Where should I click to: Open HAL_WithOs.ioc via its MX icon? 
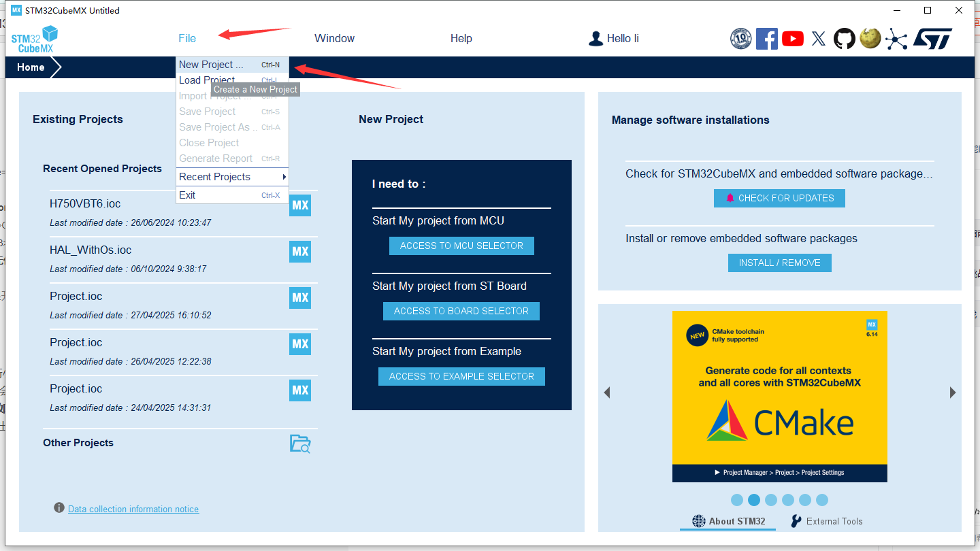coord(300,252)
